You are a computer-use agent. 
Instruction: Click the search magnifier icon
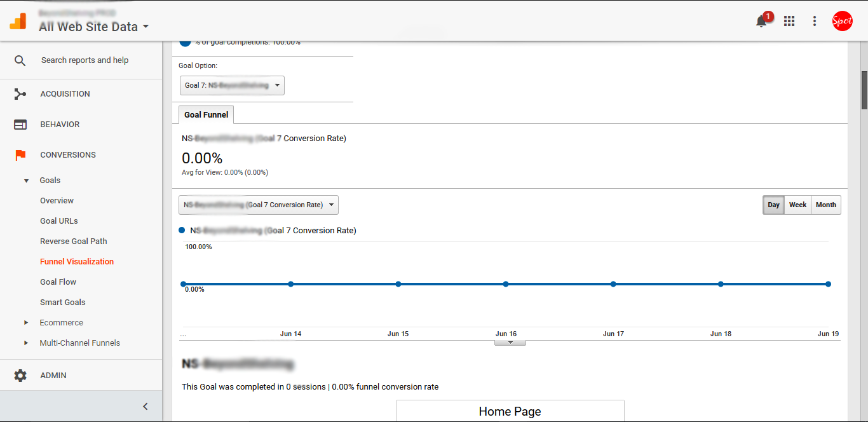[20, 60]
